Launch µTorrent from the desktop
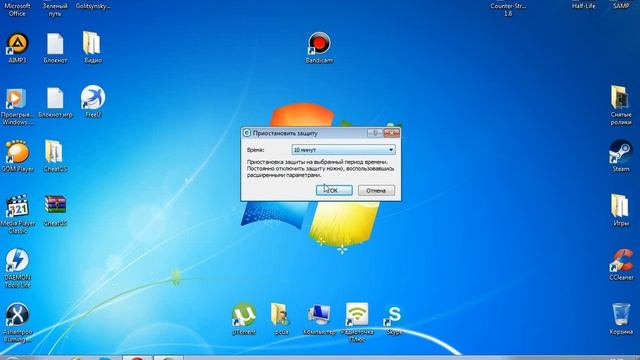The height and width of the screenshot is (360, 640). coord(243,315)
